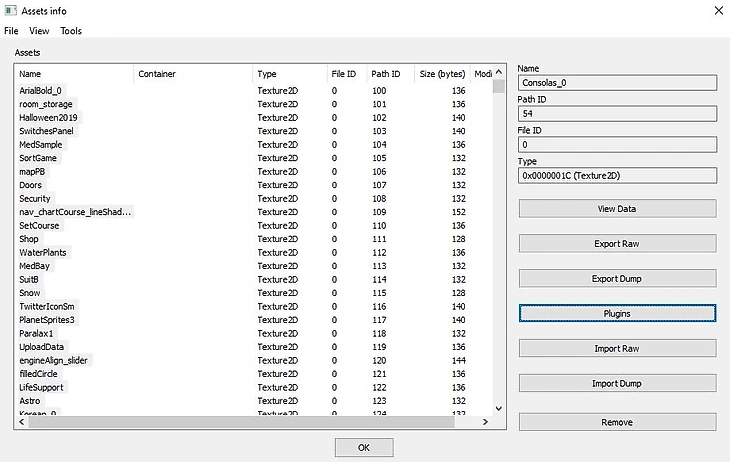The height and width of the screenshot is (462, 730).
Task: Click the horizontal scrollbar right arrow
Action: [486, 422]
